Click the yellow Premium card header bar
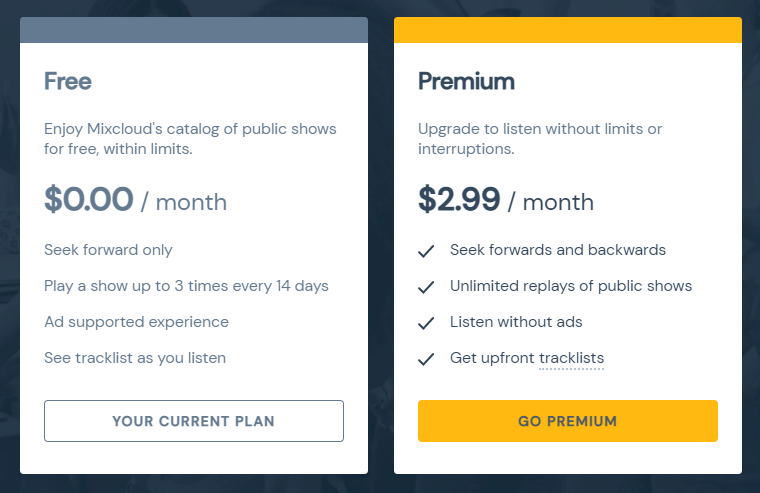The width and height of the screenshot is (760, 493). 567,30
